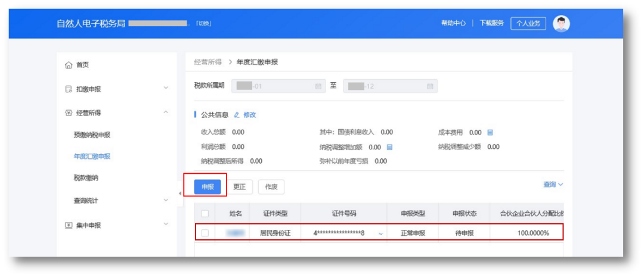This screenshot has width=644, height=278.
Task: Open 下载服务 link
Action: [x=491, y=23]
